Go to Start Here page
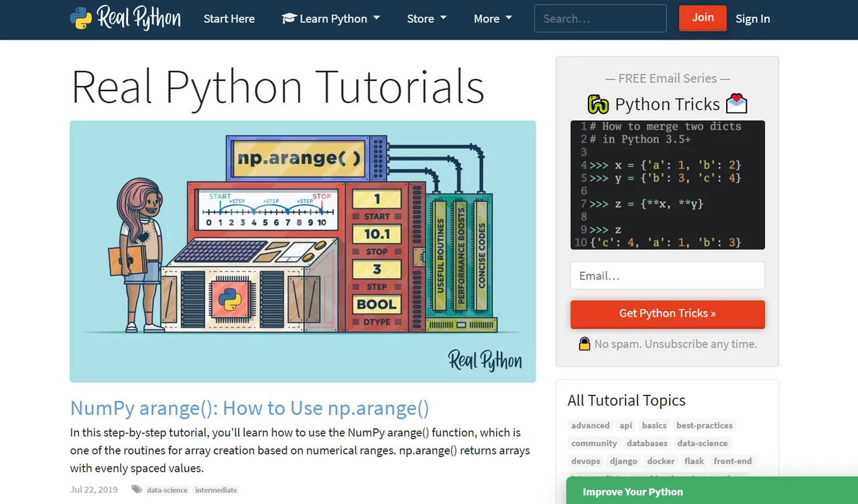 [x=229, y=19]
